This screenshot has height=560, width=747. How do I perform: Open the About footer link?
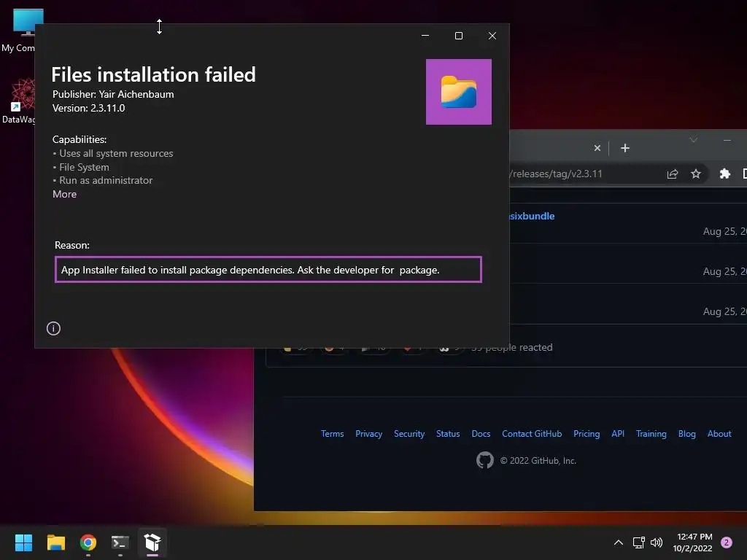(x=719, y=434)
